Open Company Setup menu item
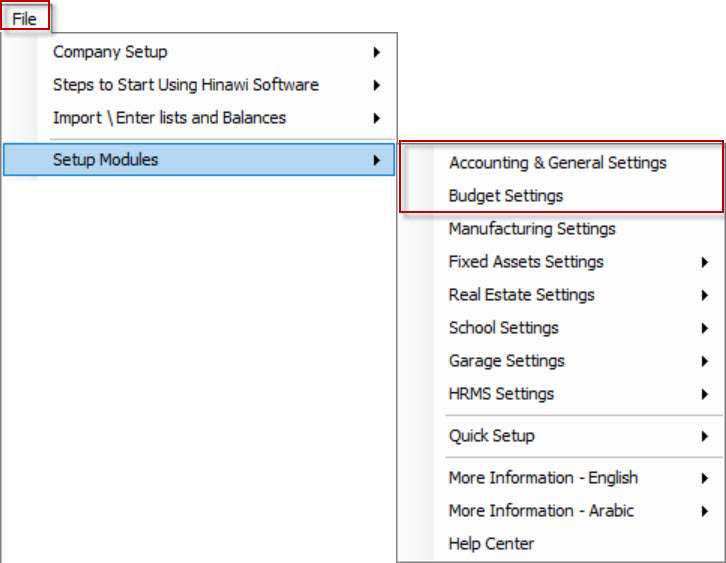Image resolution: width=726 pixels, height=563 pixels. (x=200, y=52)
